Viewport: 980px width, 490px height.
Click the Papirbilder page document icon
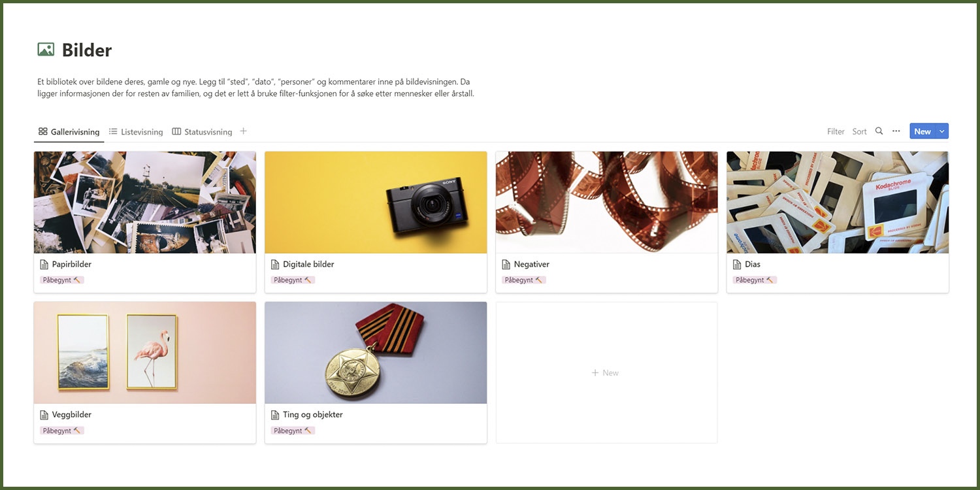44,265
